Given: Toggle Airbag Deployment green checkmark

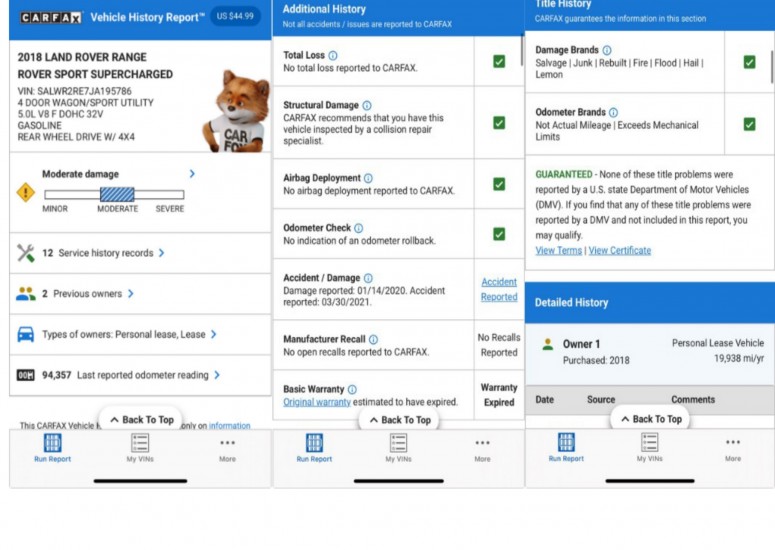Looking at the screenshot, I should tap(499, 184).
